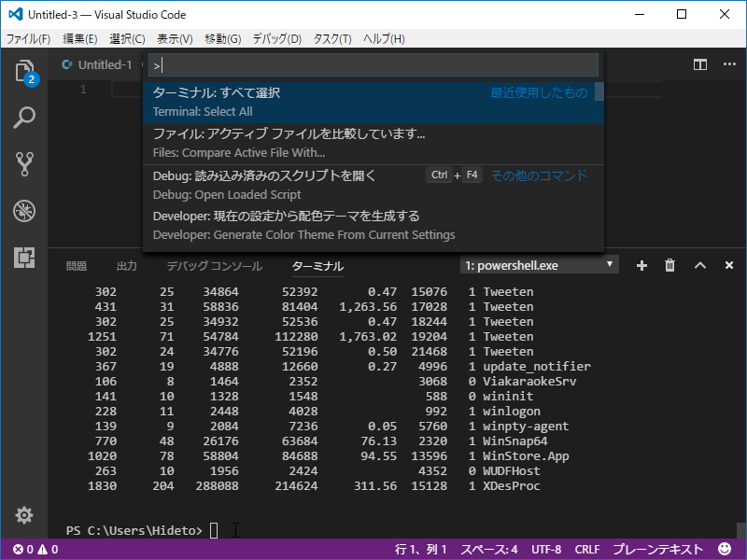Viewport: 747px width, 560px height.
Task: Open the Explorer view in activity bar
Action: [x=24, y=72]
